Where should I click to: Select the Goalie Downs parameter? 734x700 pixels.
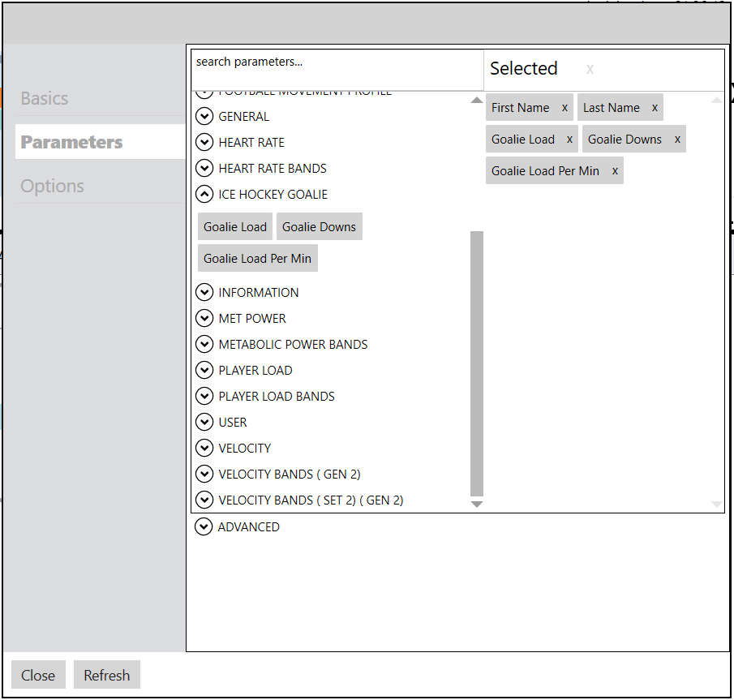tap(319, 226)
